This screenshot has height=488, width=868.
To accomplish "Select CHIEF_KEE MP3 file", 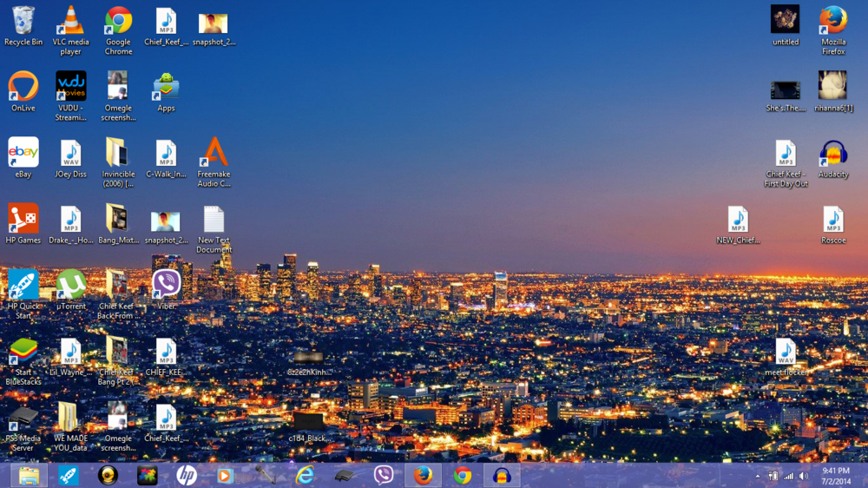I will tap(166, 357).
